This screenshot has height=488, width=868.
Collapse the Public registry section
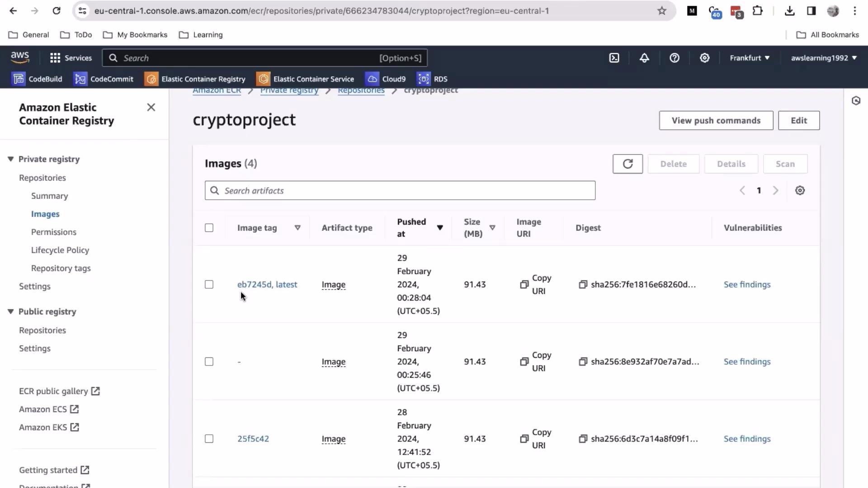(x=10, y=312)
